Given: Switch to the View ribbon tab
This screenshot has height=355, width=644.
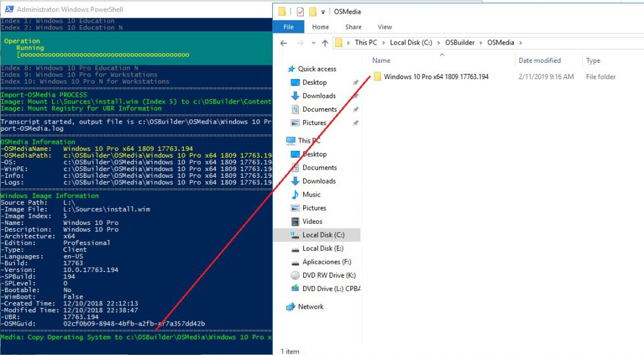Looking at the screenshot, I should (x=385, y=27).
